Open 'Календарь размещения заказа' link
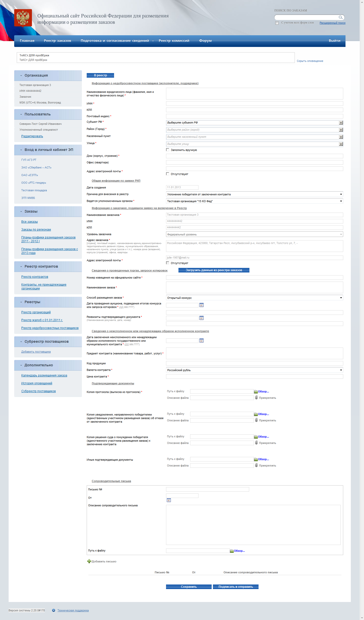Image resolution: width=364 pixels, height=620 pixels. (44, 375)
